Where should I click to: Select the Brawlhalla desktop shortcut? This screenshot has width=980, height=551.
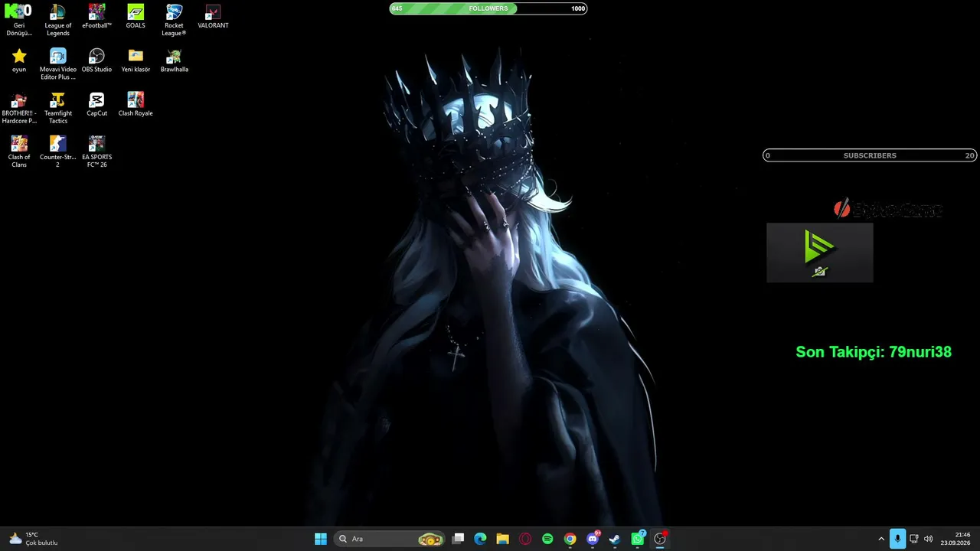point(174,60)
